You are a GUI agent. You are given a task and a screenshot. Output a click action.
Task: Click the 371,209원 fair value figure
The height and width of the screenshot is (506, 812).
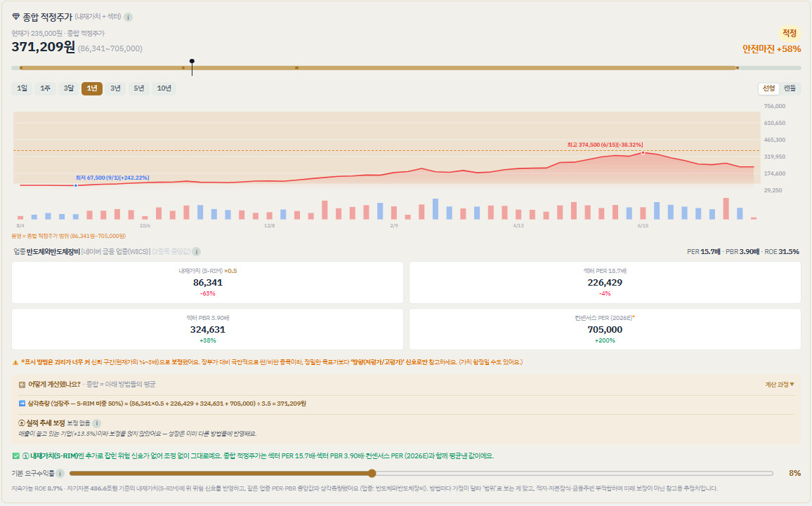coord(44,47)
